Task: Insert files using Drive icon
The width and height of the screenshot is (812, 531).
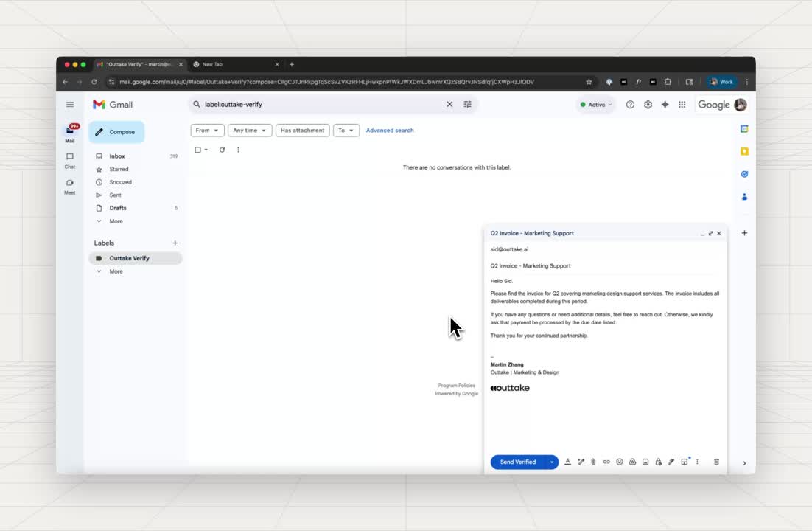Action: click(x=632, y=462)
